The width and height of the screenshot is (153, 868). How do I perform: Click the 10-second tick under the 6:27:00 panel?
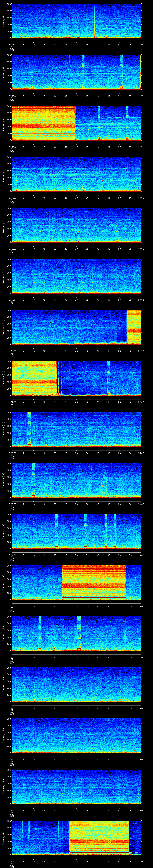(x=33, y=708)
